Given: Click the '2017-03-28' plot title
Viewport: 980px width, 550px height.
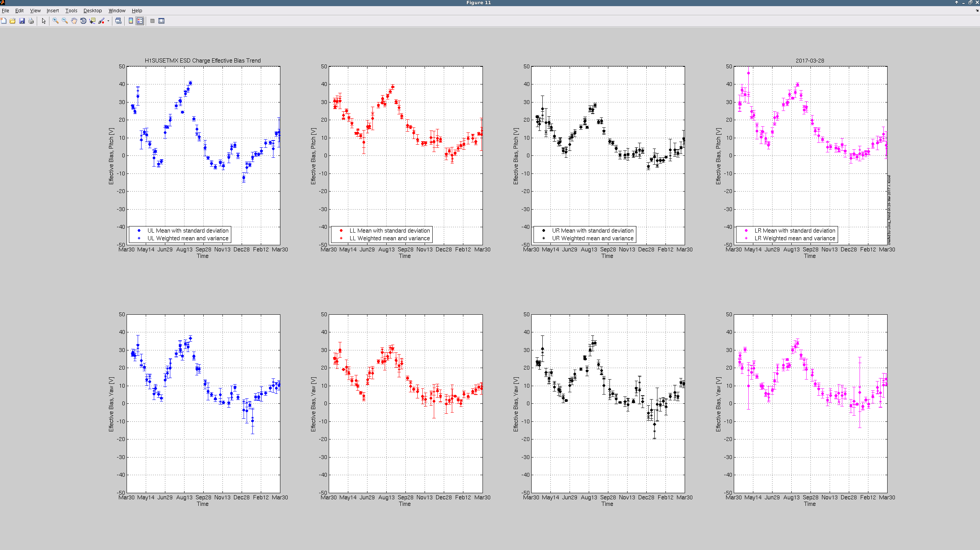Looking at the screenshot, I should pyautogui.click(x=810, y=61).
